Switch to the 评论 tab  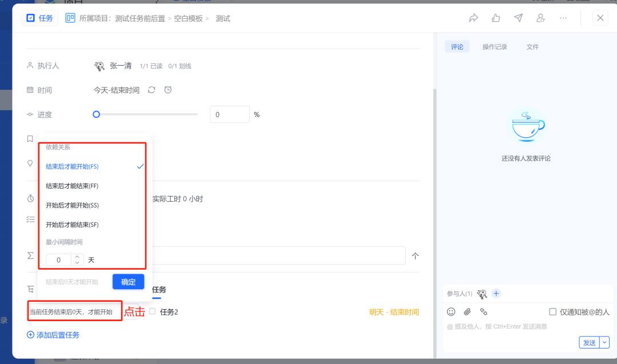(457, 47)
